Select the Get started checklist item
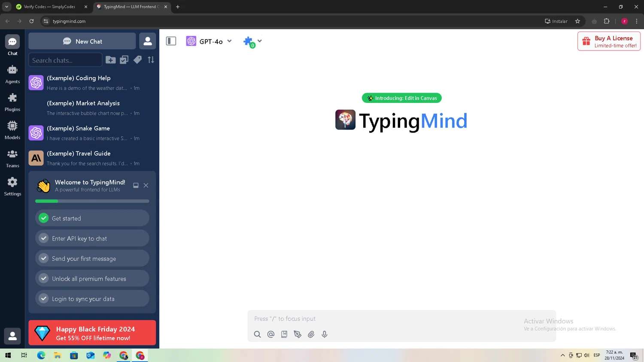This screenshot has height=362, width=644. coord(92,218)
